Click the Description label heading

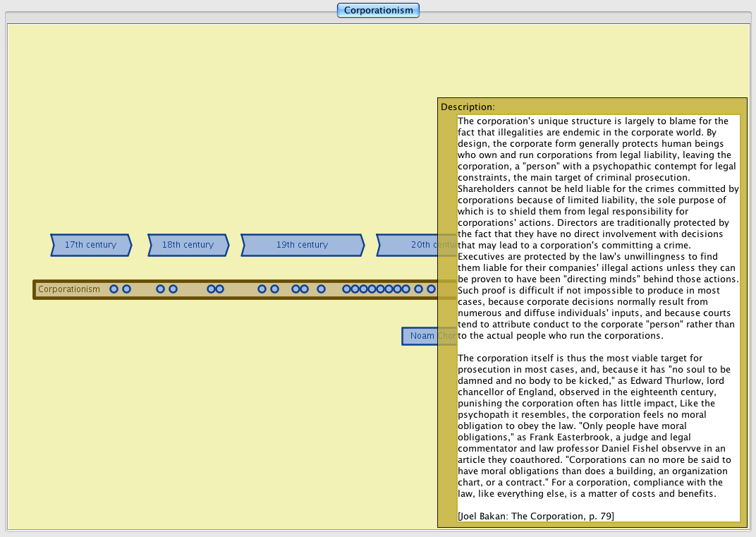(x=468, y=107)
